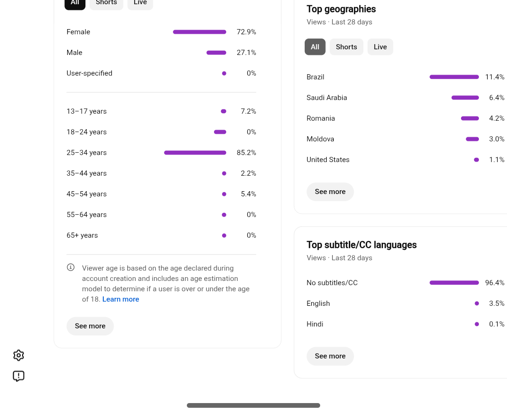Switch Top geographies to Live
This screenshot has height=420, width=507.
click(380, 47)
